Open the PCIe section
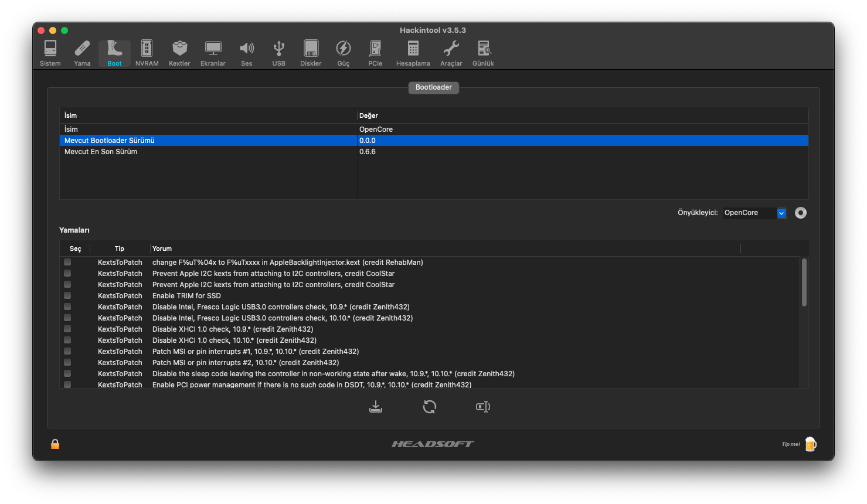Viewport: 867px width, 504px height. coord(375,53)
